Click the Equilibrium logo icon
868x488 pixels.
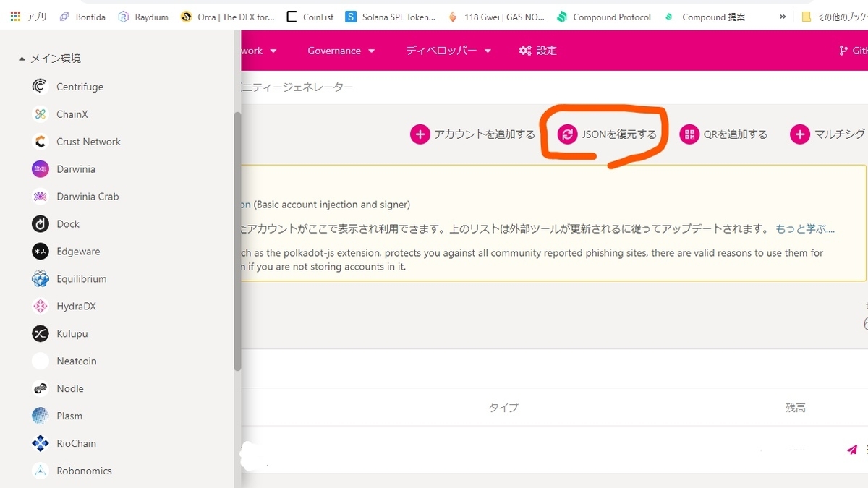tap(41, 279)
